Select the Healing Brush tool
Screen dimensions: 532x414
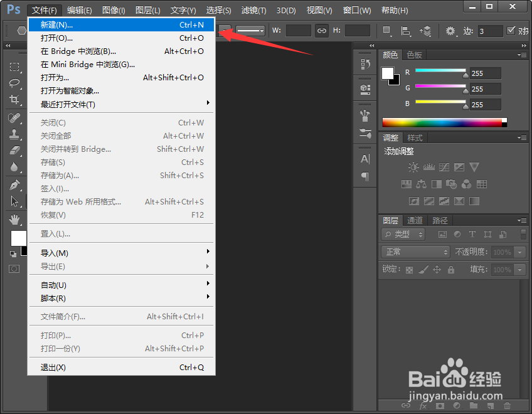click(x=14, y=118)
